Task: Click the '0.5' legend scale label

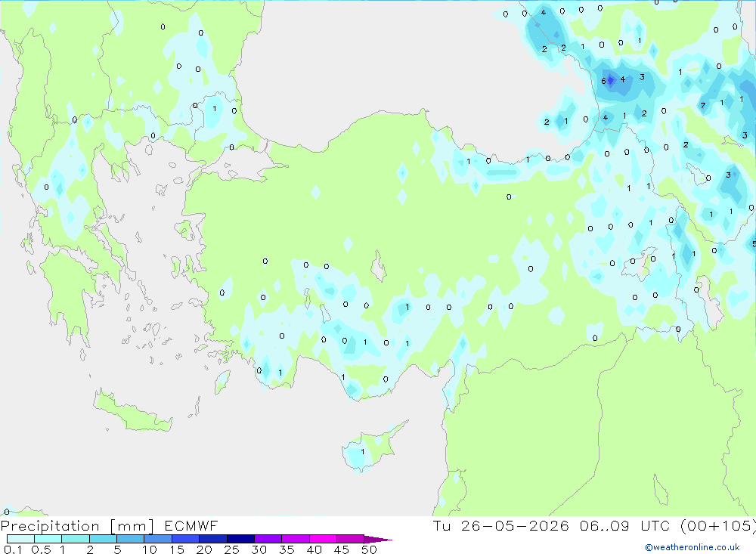Action: [x=41, y=549]
